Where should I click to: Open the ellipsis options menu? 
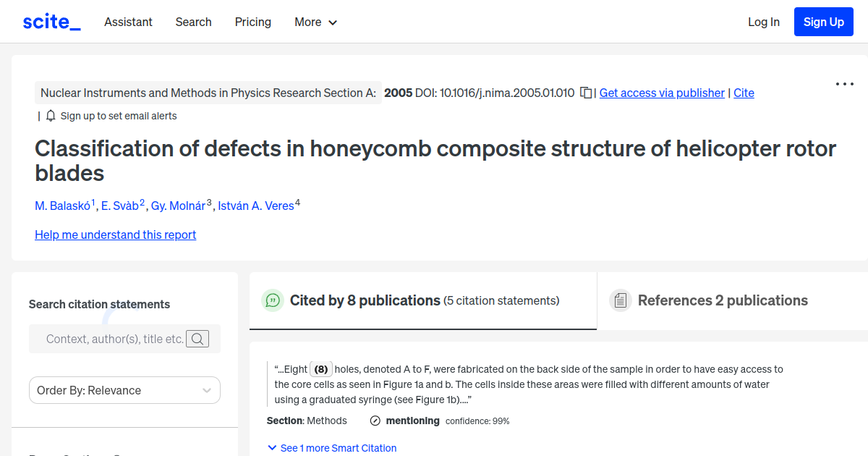[x=844, y=84]
